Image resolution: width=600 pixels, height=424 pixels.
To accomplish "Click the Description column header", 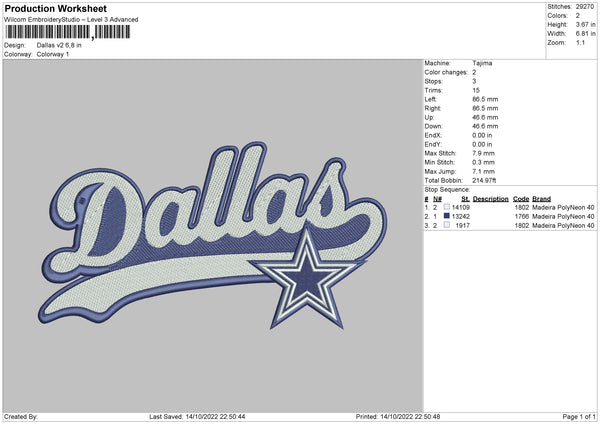I will pos(491,199).
